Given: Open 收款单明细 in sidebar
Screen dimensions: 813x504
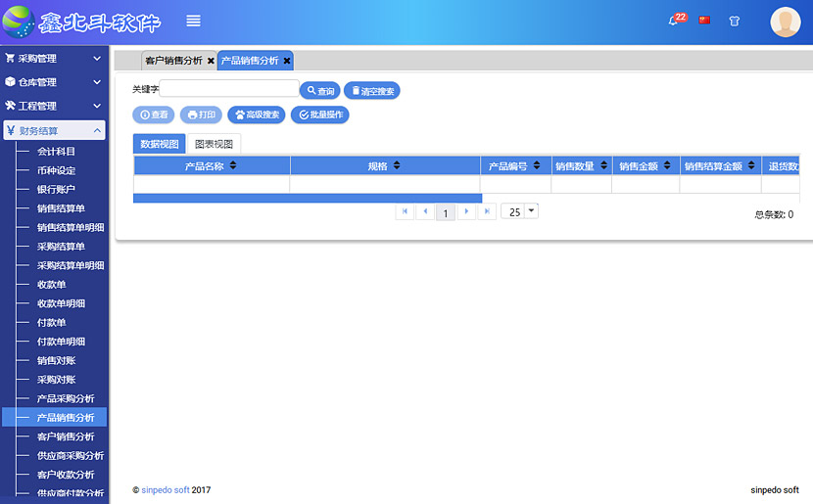Looking at the screenshot, I should [x=61, y=303].
